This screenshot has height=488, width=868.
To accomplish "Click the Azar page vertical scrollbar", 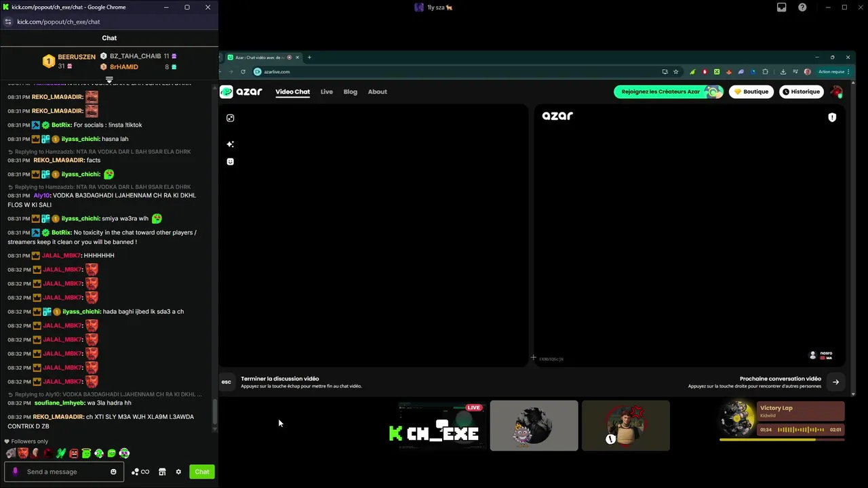I will (853, 237).
